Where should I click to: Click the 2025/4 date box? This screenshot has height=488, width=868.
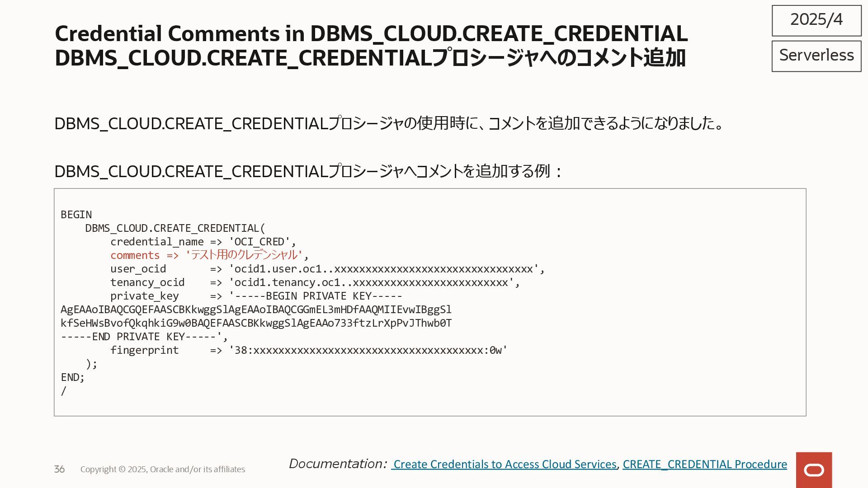(x=816, y=20)
